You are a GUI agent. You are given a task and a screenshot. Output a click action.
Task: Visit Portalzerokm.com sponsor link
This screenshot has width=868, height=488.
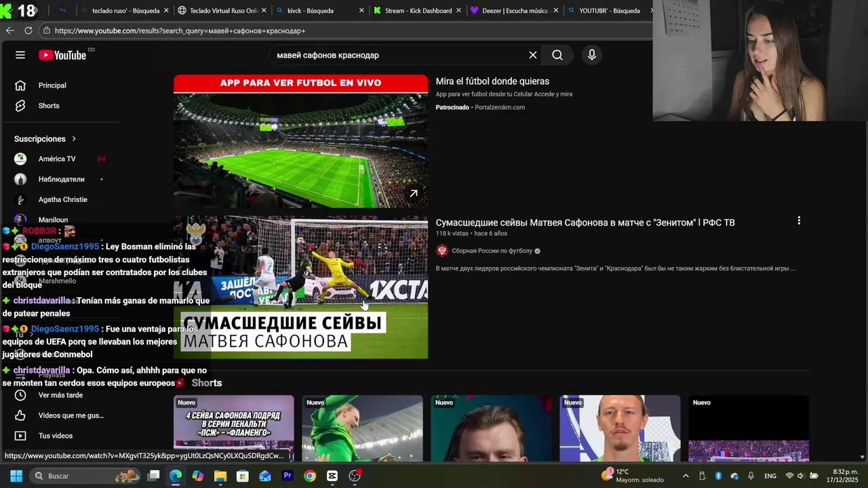pyautogui.click(x=500, y=107)
